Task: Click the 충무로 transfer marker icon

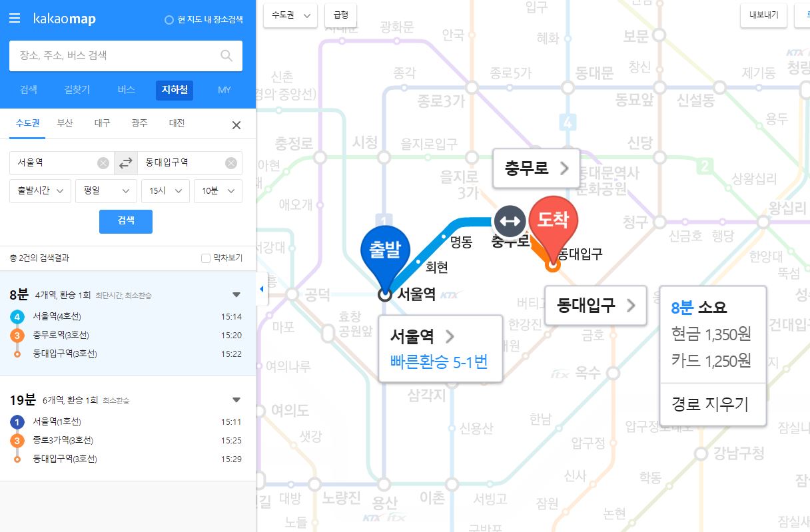Action: pyautogui.click(x=510, y=220)
